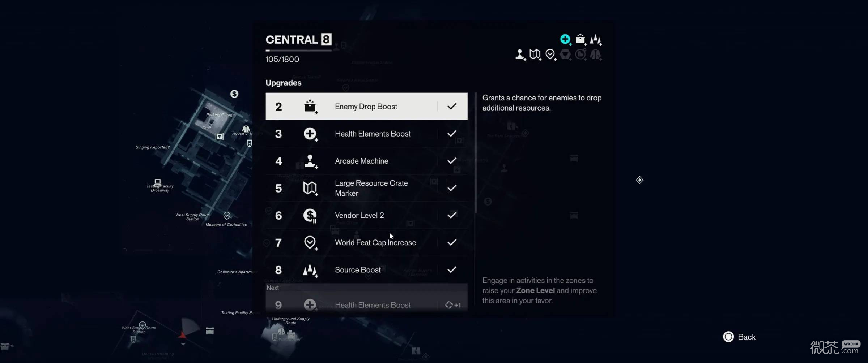This screenshot has height=363, width=868.
Task: Click the dollar icon in Vendor Level 2 row
Action: pyautogui.click(x=310, y=216)
